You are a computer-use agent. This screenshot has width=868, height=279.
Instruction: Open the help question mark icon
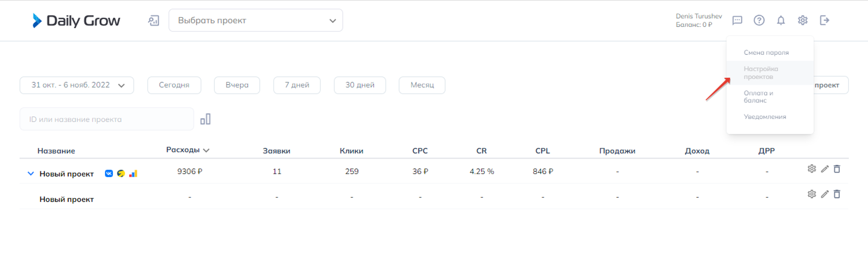tap(759, 20)
